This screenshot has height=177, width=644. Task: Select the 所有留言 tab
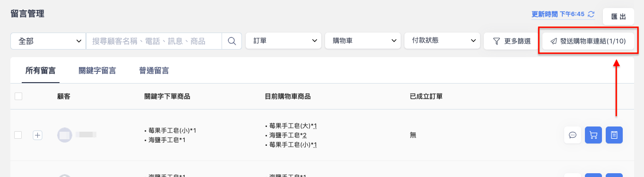41,71
